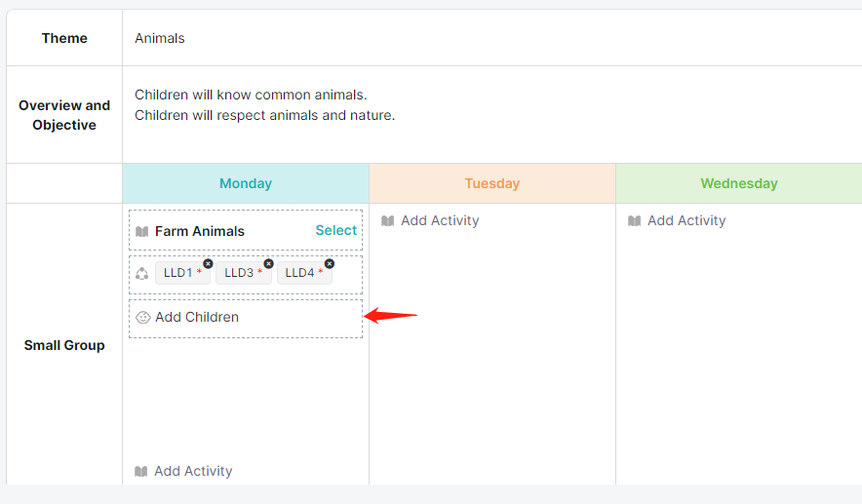Edit the Animals theme field
Viewport: 862px width, 504px height.
point(492,38)
